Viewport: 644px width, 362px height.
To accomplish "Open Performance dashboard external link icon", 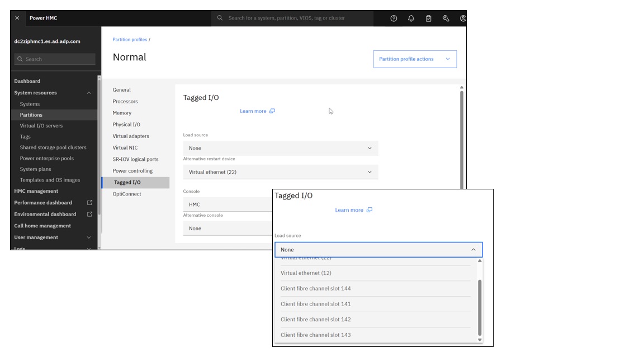I will pos(89,203).
